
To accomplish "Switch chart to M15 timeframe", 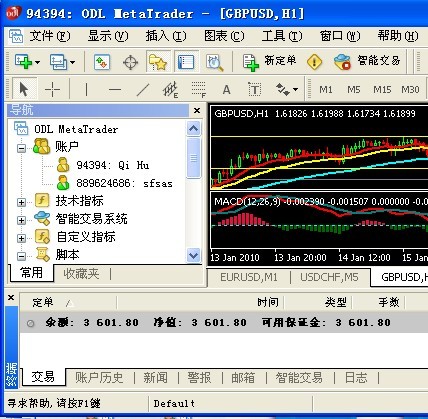I will (382, 89).
